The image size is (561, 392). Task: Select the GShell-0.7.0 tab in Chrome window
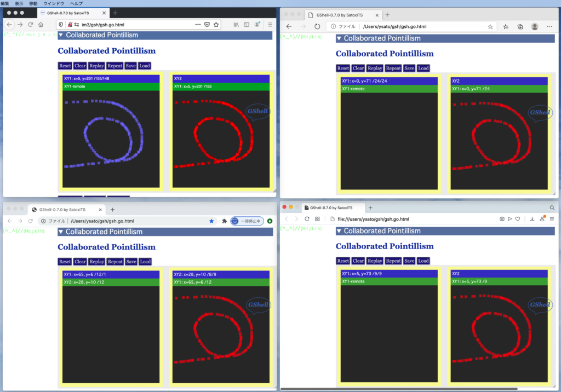tap(65, 210)
